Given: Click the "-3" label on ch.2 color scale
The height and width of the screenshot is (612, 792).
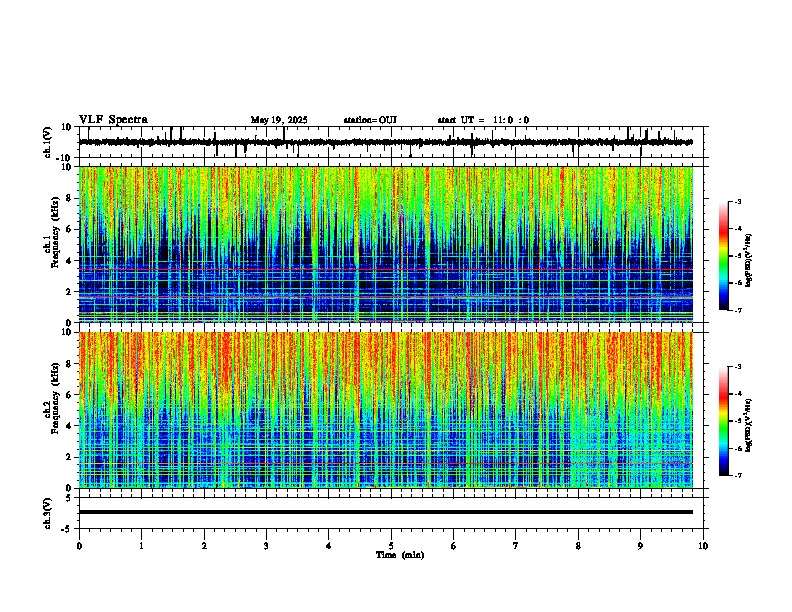Looking at the screenshot, I should (737, 367).
